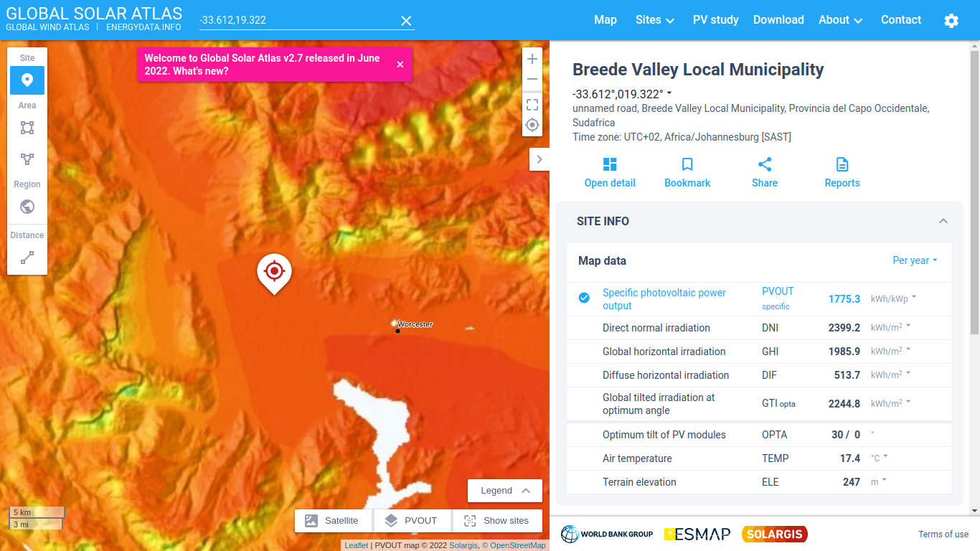This screenshot has width=980, height=551.
Task: Open the Per year dropdown
Action: (x=915, y=260)
